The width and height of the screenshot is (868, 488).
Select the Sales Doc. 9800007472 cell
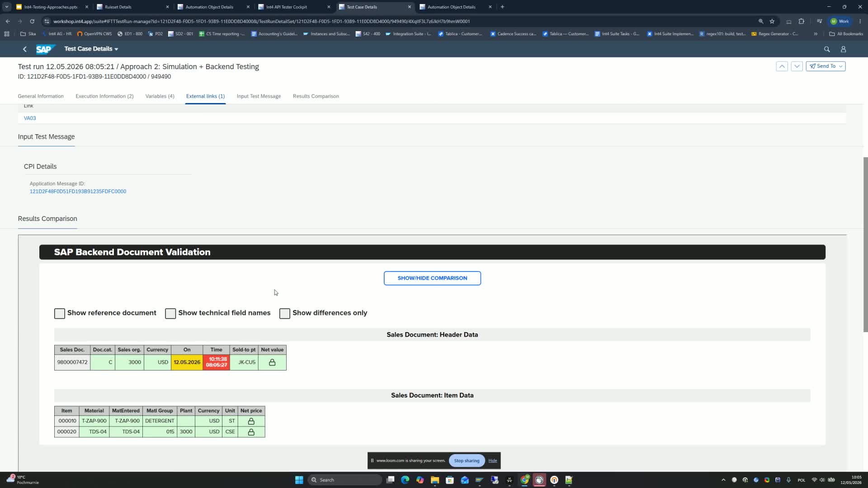(x=72, y=362)
